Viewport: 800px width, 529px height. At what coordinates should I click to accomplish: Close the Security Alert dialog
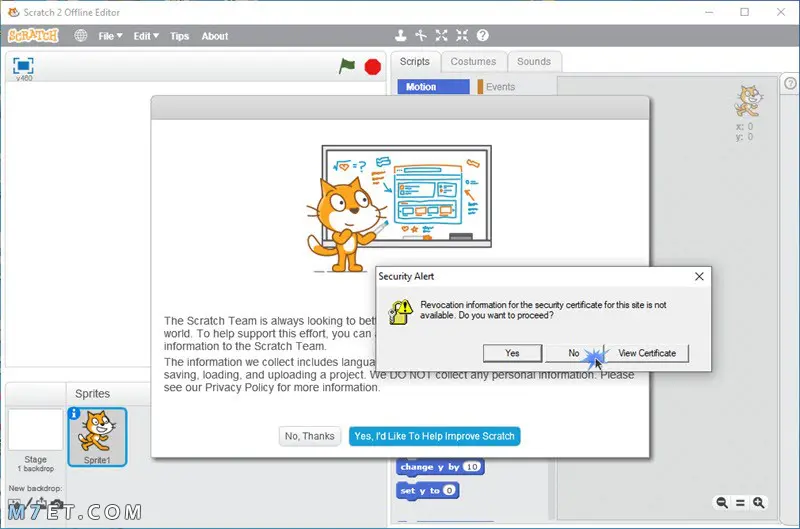coord(699,276)
